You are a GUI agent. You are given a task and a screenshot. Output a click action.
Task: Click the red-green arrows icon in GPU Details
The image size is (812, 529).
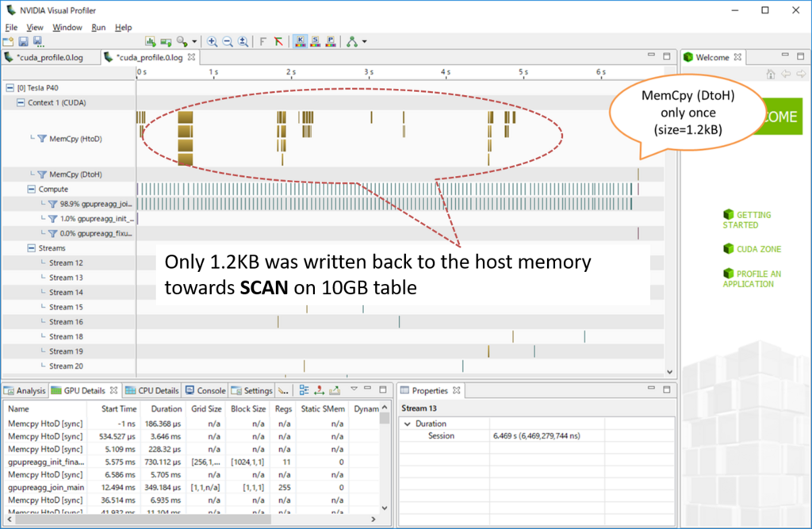point(320,391)
